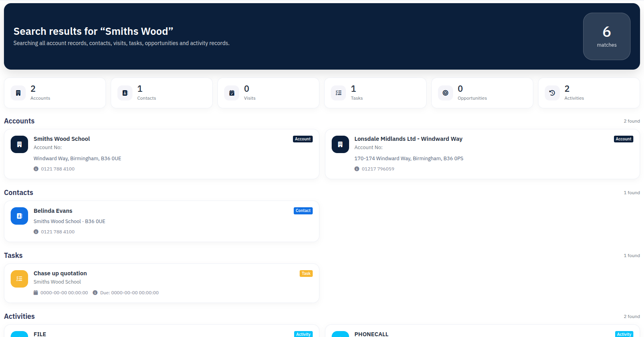Click info icon beside 01217 796059
The width and height of the screenshot is (644, 337).
357,169
